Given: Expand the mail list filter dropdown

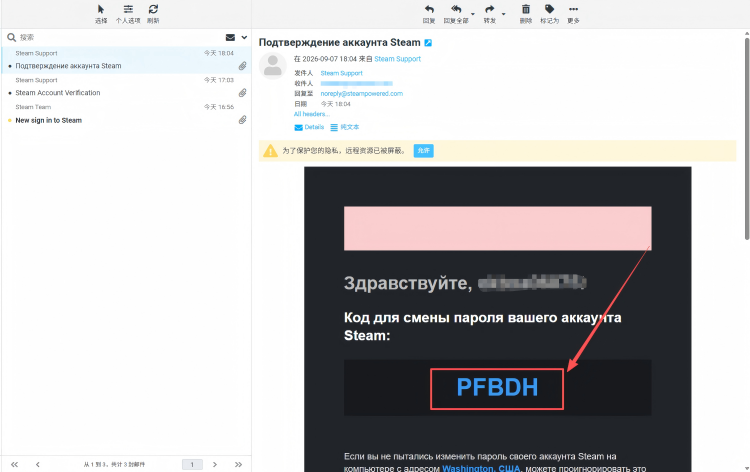Looking at the screenshot, I should (244, 37).
